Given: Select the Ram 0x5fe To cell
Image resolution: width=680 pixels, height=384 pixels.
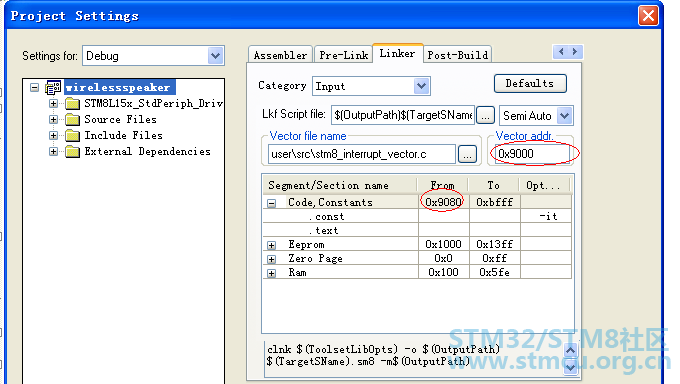Looking at the screenshot, I should 494,272.
